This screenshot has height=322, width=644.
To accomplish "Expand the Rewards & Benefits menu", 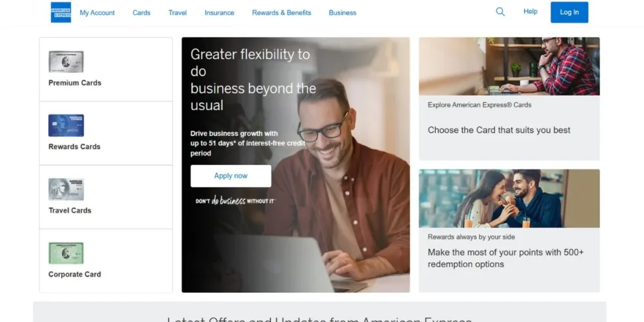I will (x=281, y=13).
